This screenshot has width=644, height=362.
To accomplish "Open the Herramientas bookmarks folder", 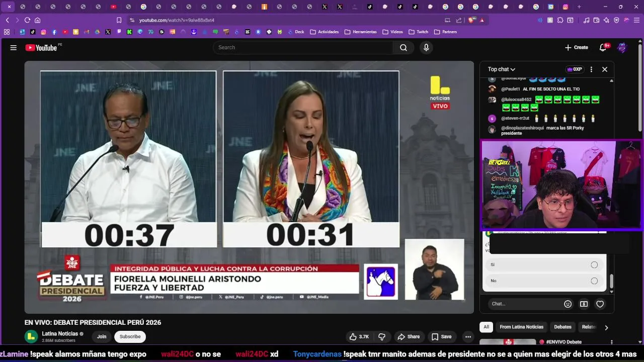I will click(361, 32).
